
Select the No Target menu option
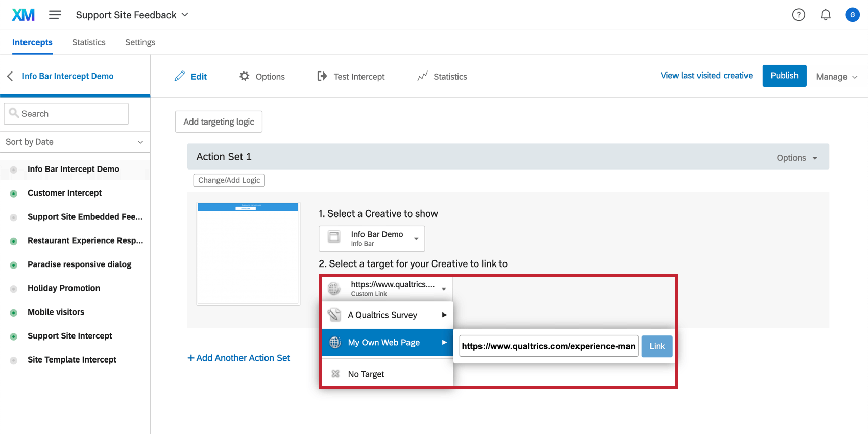366,374
